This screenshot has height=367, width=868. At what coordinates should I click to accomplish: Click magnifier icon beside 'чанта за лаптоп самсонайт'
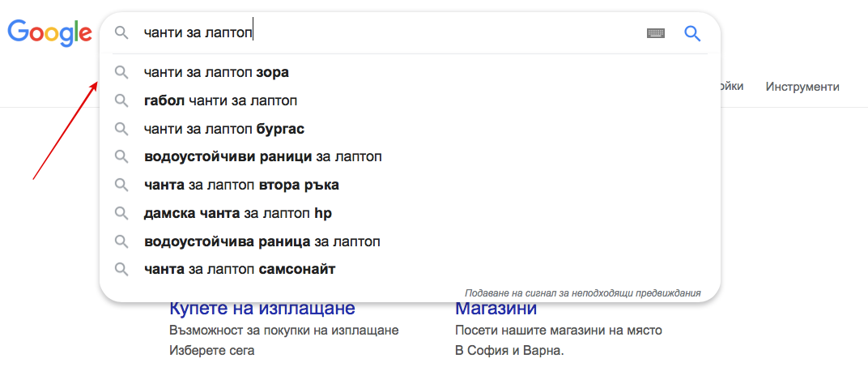[x=121, y=270]
